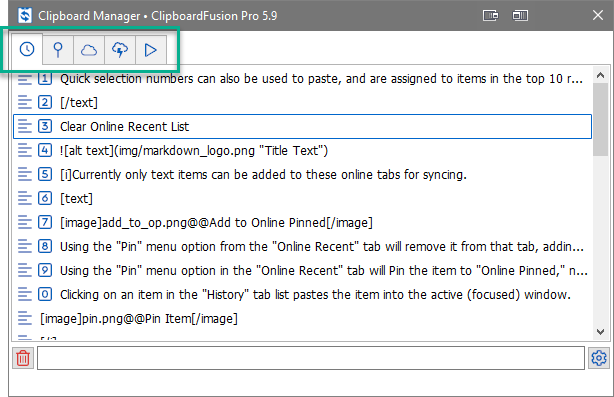This screenshot has width=614, height=397.
Task: Open settings with the gear icon
Action: [599, 358]
